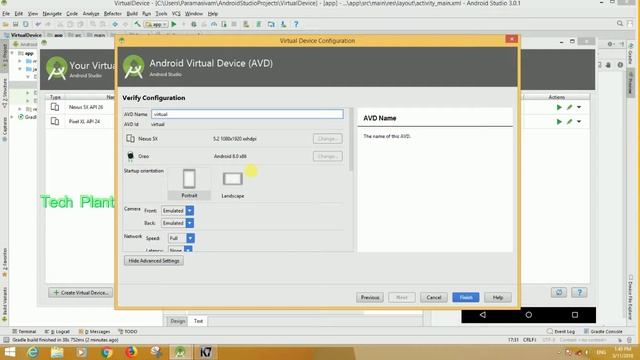This screenshot has width=640, height=360.
Task: Select Portrait startup orientation
Action: coord(189,183)
